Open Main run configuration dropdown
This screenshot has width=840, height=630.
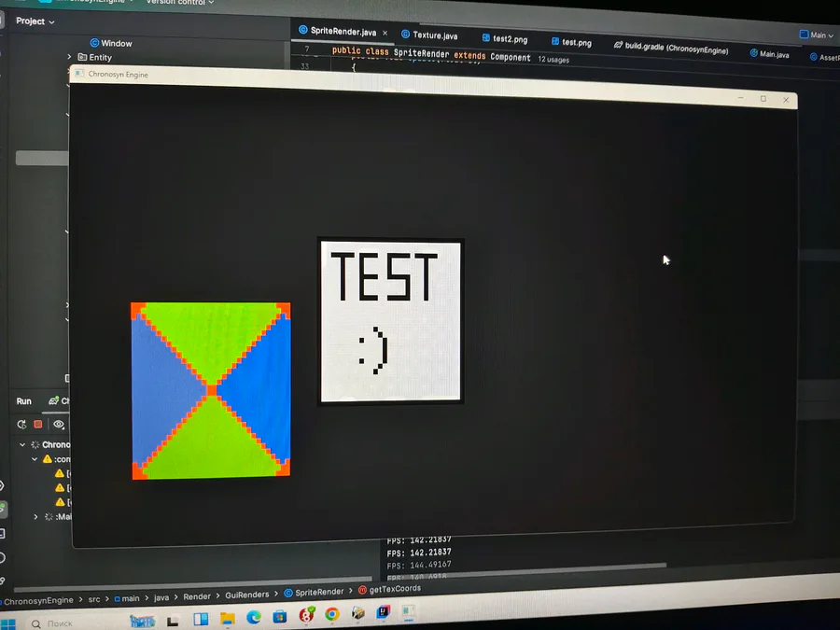coord(817,35)
